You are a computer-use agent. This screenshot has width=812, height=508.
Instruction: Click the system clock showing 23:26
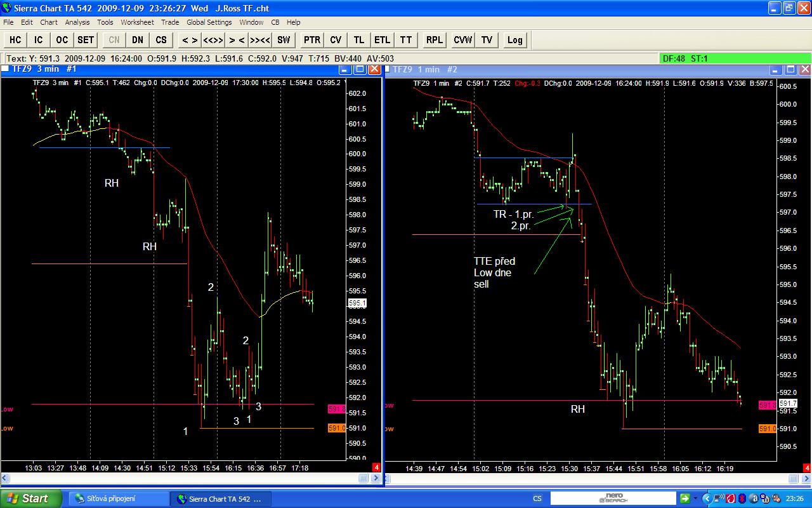[796, 498]
